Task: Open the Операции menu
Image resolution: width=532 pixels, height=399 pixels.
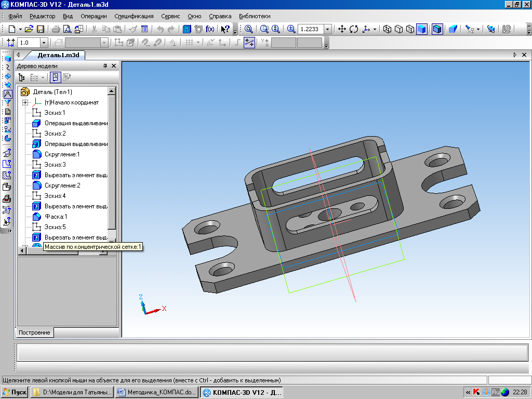Action: 94,16
